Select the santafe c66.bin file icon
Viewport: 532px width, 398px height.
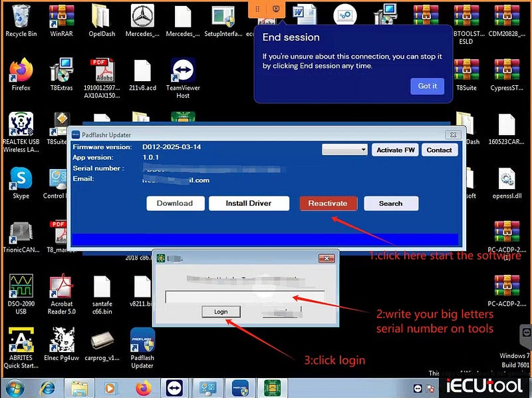(x=102, y=294)
